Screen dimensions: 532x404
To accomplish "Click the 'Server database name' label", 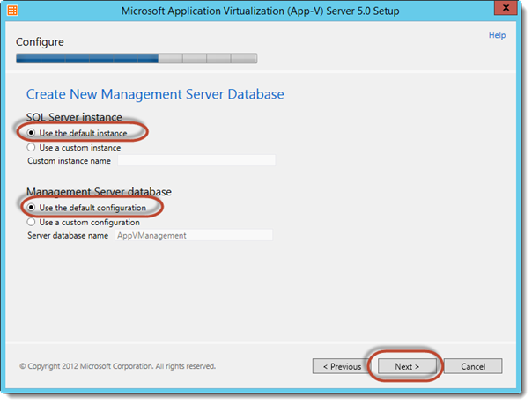I will pyautogui.click(x=68, y=235).
